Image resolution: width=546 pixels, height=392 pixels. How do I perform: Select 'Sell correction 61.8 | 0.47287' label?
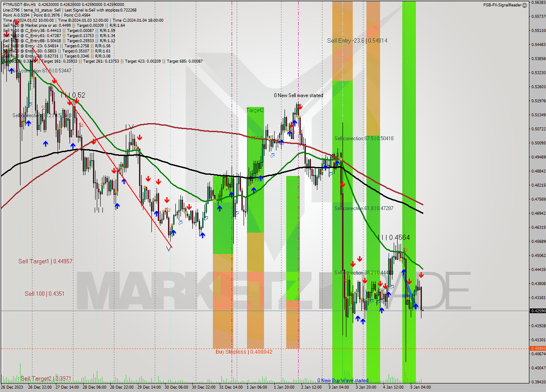coord(364,208)
